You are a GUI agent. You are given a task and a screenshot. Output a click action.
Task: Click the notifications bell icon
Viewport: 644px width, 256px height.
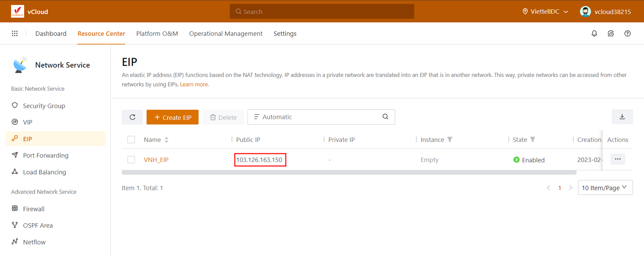pos(594,33)
